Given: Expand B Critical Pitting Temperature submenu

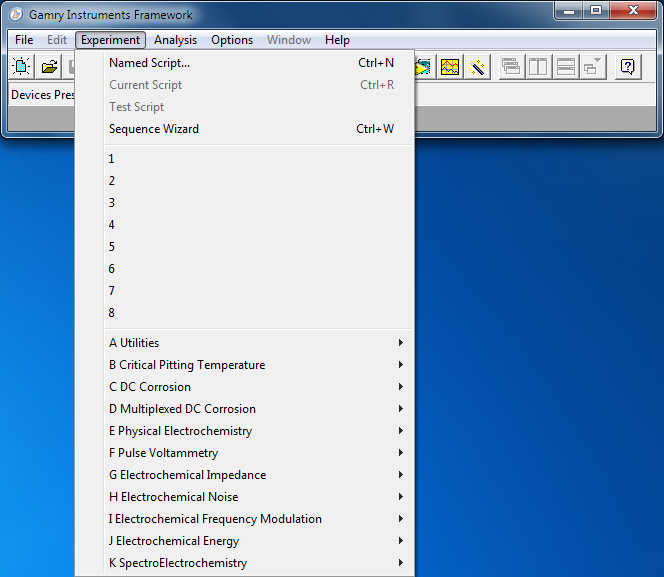Looking at the screenshot, I should 244,365.
